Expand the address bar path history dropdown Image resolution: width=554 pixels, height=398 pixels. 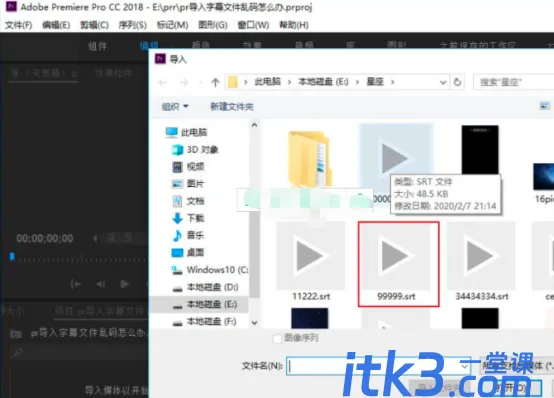coord(443,83)
